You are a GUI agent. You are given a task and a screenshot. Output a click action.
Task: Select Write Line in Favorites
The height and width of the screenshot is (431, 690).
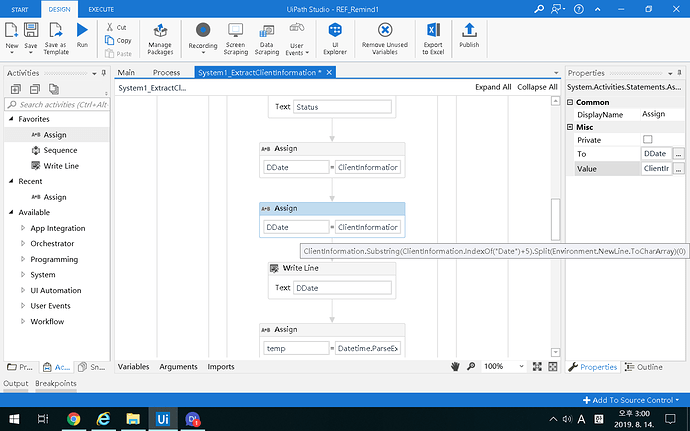tap(55, 166)
